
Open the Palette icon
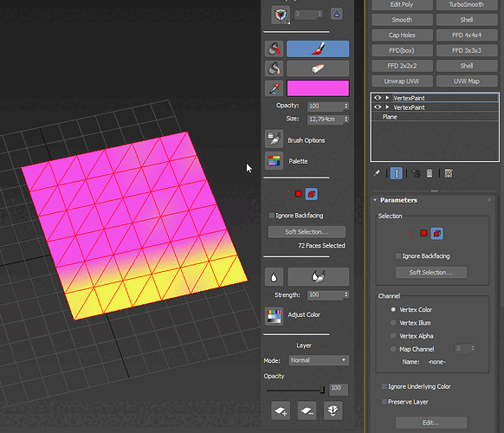[274, 161]
